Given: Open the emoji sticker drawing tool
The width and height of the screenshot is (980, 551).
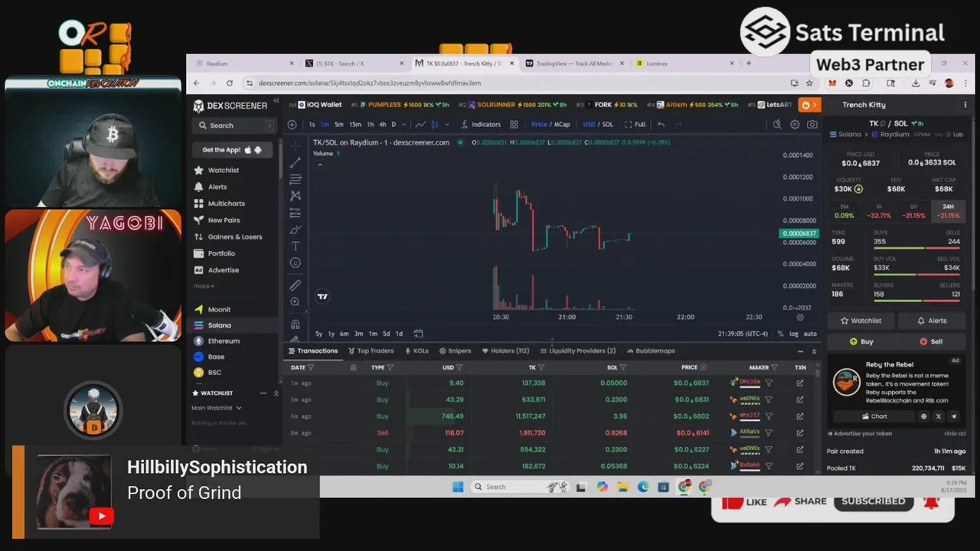Looking at the screenshot, I should (296, 263).
